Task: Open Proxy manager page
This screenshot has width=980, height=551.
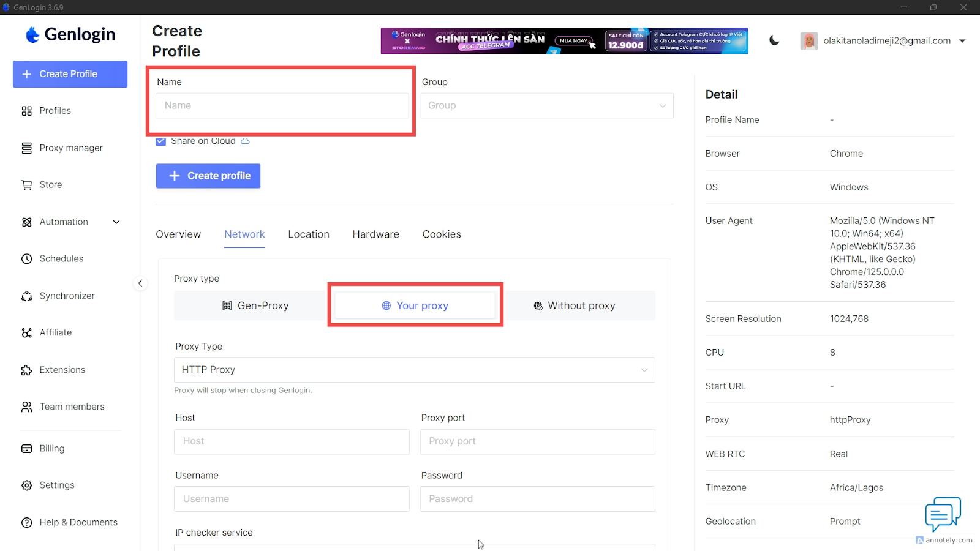Action: tap(71, 148)
